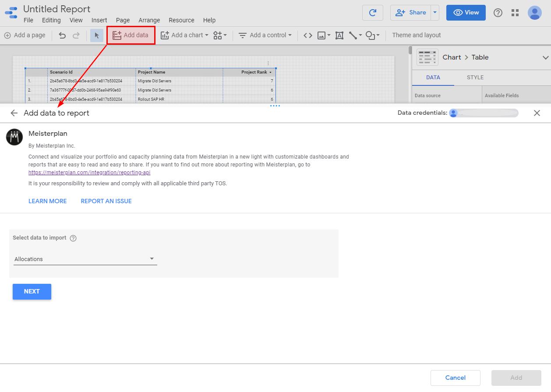The image size is (551, 392).
Task: Click the undo arrow icon
Action: (x=62, y=35)
